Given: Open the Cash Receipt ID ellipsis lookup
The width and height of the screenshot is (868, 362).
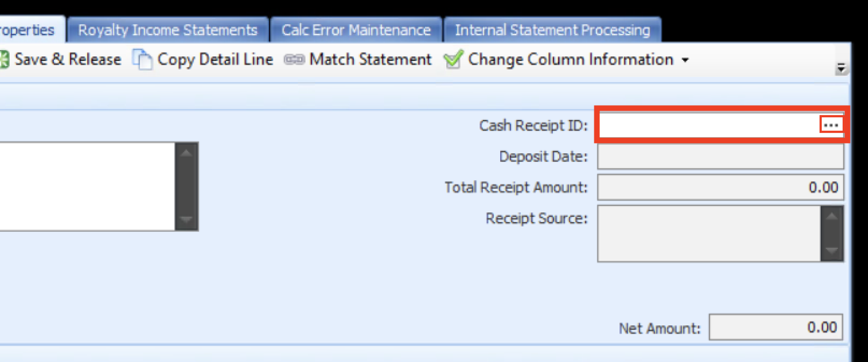Looking at the screenshot, I should [x=831, y=125].
